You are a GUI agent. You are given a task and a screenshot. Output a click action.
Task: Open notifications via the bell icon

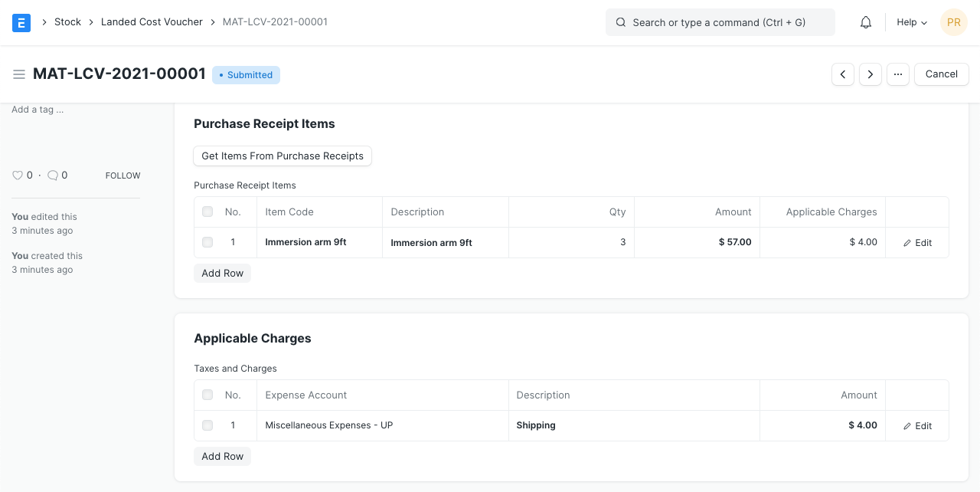pos(865,22)
